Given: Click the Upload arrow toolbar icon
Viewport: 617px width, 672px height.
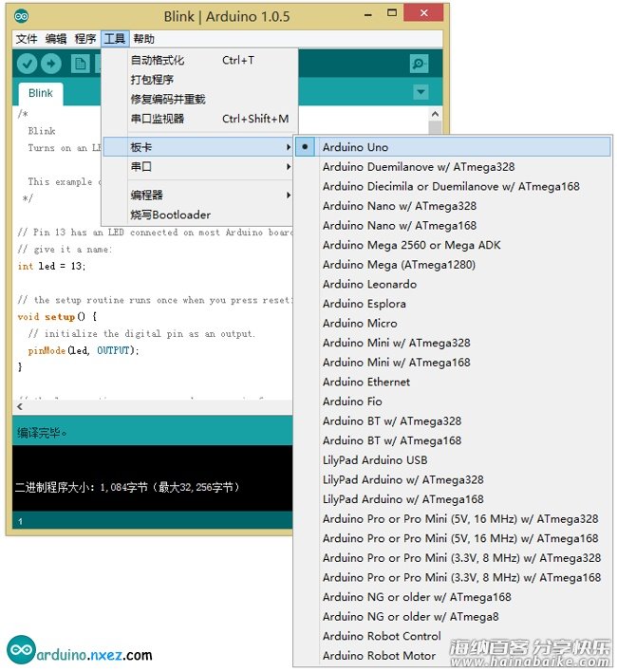Looking at the screenshot, I should click(x=51, y=64).
